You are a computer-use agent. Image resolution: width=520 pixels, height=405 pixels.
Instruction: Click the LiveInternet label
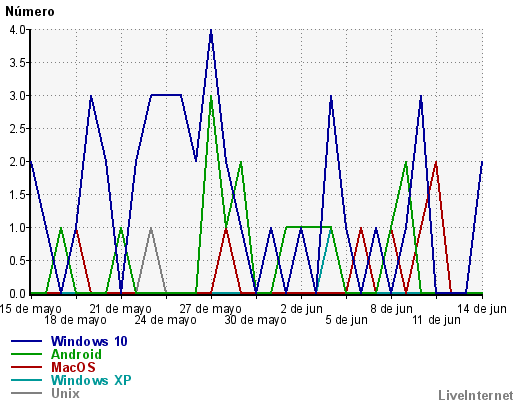[x=476, y=395]
